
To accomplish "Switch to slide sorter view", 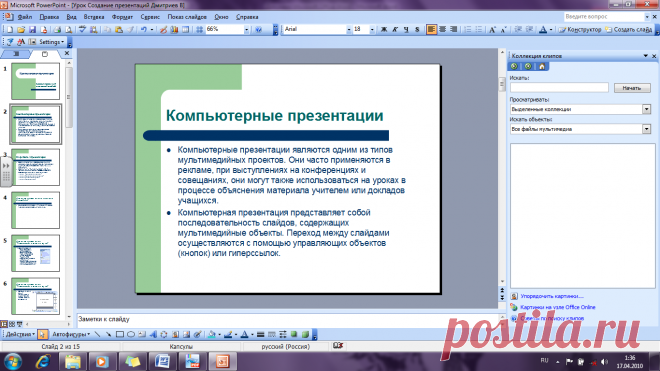I will (x=12, y=324).
